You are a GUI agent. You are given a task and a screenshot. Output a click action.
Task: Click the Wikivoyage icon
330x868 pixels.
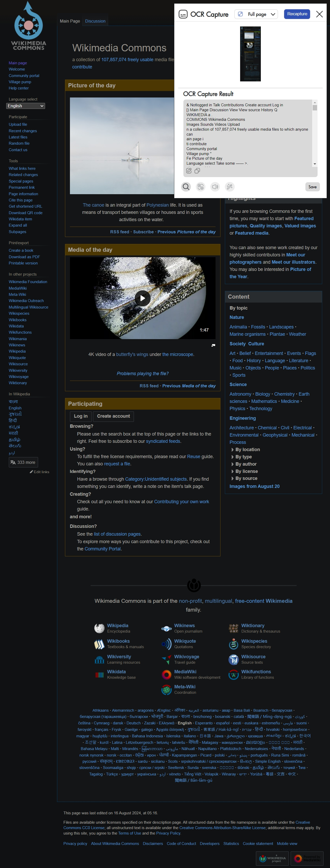pos(166,659)
